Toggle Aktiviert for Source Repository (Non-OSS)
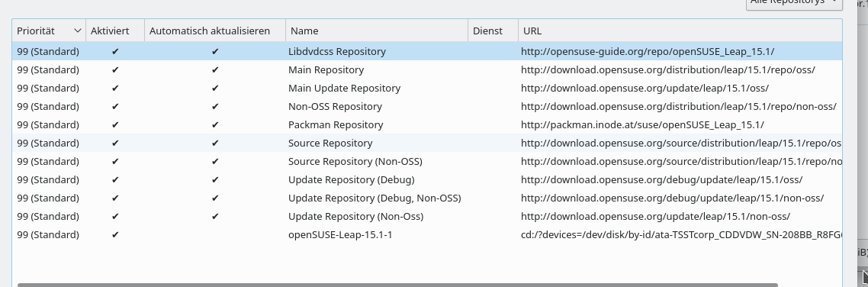The width and height of the screenshot is (868, 287). pyautogui.click(x=115, y=161)
